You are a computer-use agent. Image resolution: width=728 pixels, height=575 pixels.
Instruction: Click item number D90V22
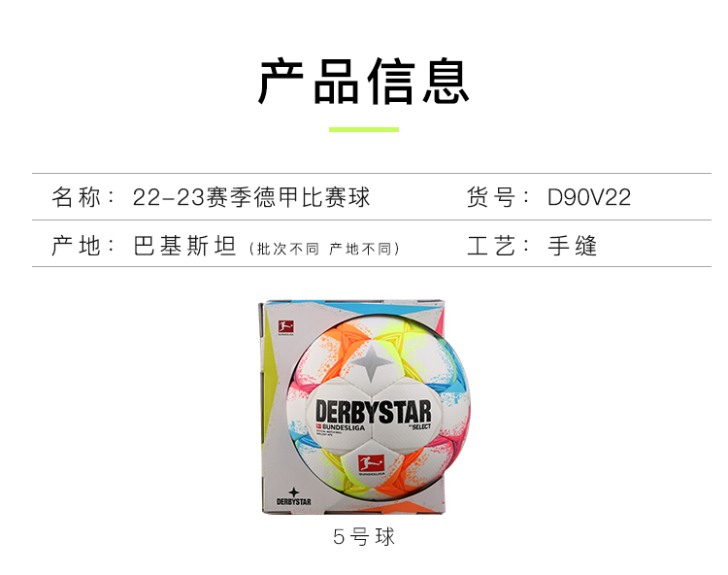[x=589, y=197]
